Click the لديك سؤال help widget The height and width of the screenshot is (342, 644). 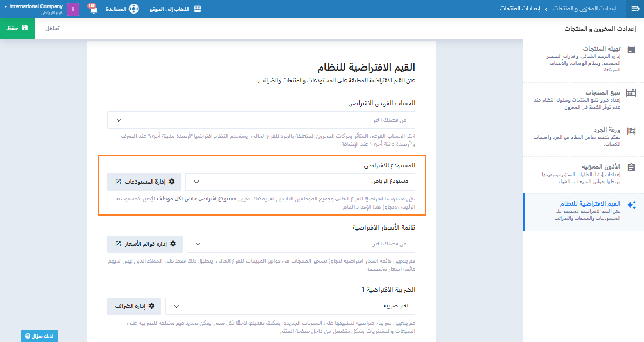pos(39,336)
